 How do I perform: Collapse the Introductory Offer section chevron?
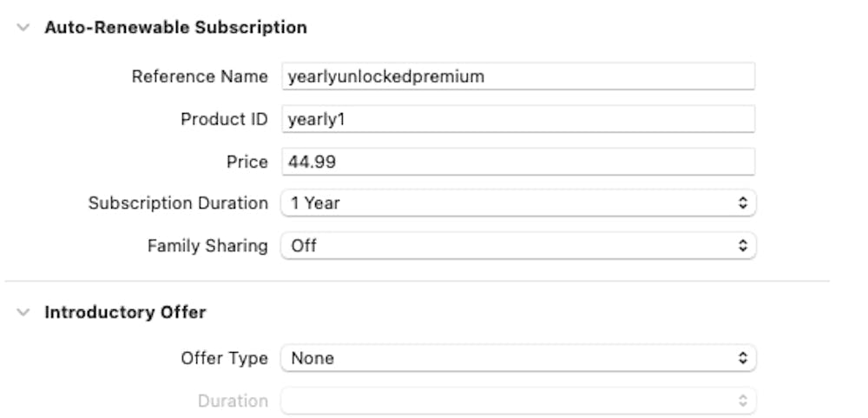click(23, 312)
